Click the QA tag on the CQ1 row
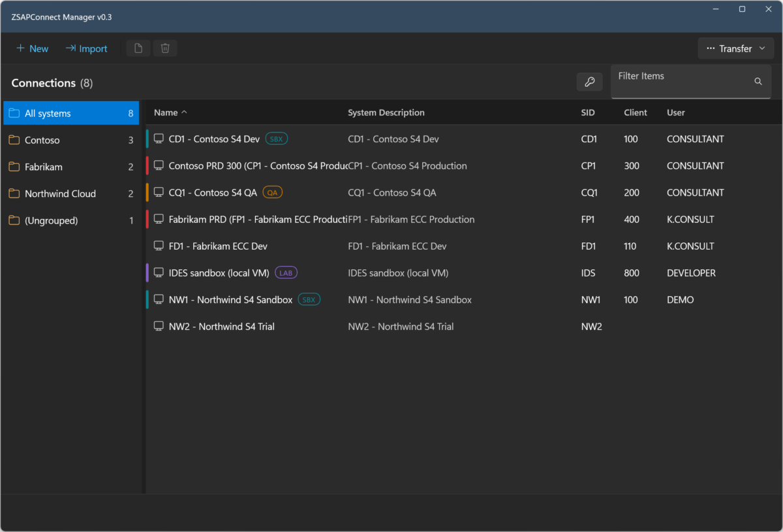Image resolution: width=783 pixels, height=532 pixels. (273, 192)
